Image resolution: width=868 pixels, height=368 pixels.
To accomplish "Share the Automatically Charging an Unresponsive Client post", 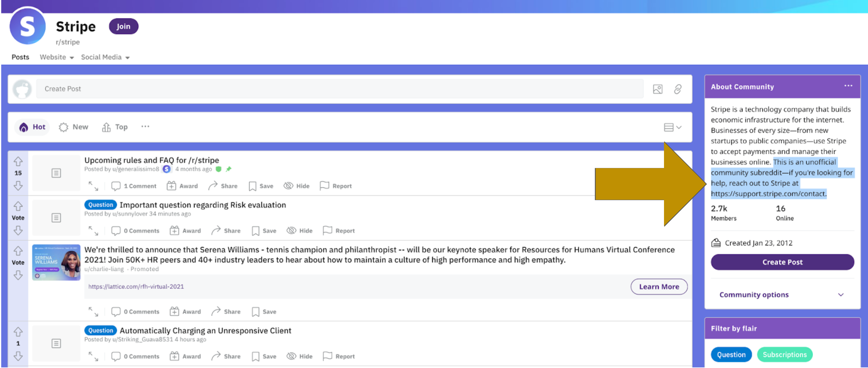I will click(x=226, y=356).
